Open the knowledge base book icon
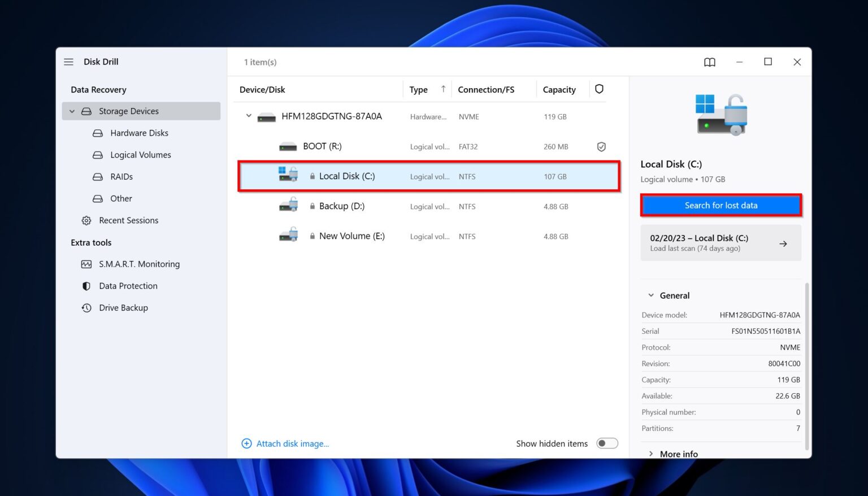The image size is (868, 496). pos(710,62)
